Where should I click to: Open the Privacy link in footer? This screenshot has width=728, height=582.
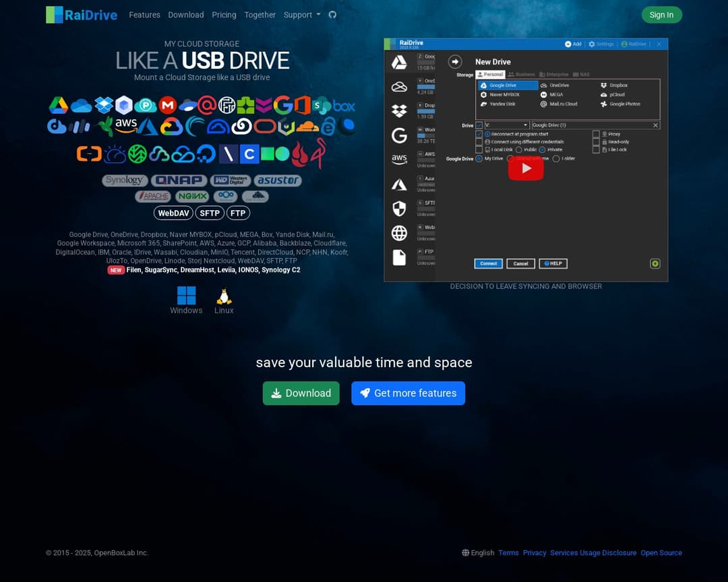click(535, 553)
